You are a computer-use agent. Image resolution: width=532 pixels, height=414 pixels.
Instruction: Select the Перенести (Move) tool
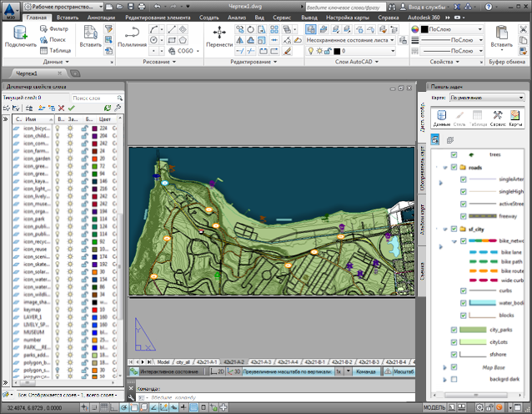pyautogui.click(x=220, y=35)
